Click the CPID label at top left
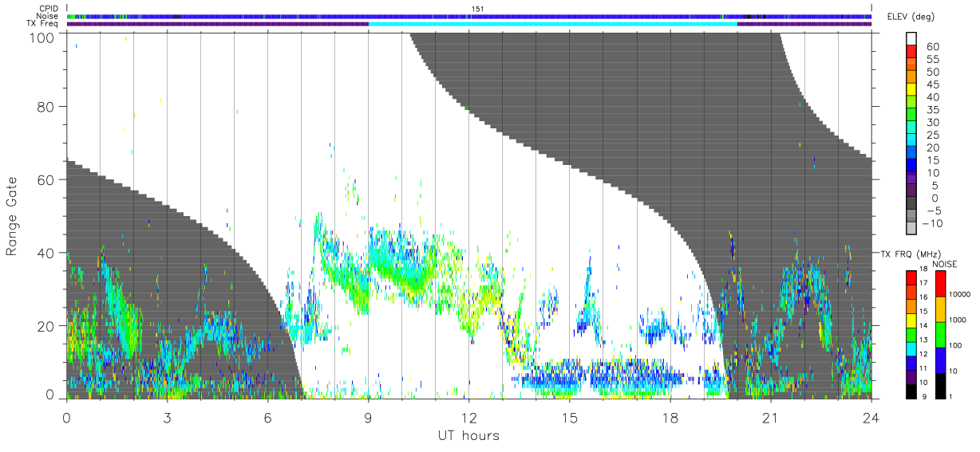Image resolution: width=980 pixels, height=452 pixels. pos(48,9)
